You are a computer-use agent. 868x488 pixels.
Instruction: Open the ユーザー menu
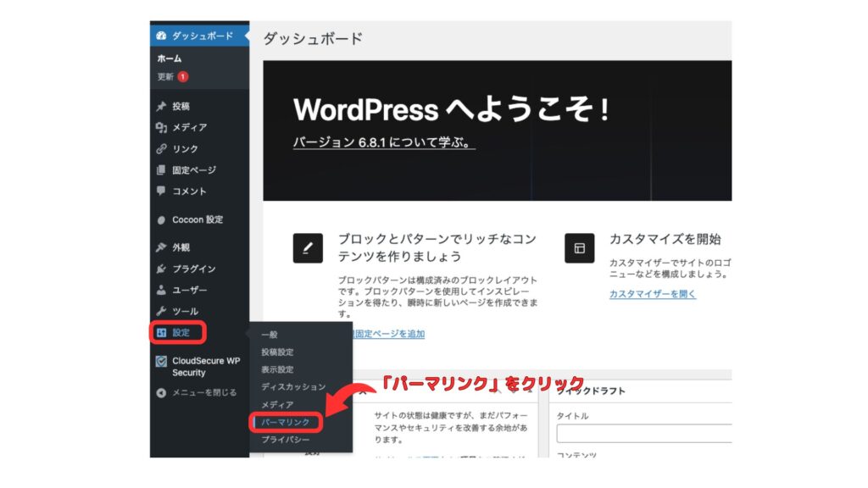click(x=190, y=290)
